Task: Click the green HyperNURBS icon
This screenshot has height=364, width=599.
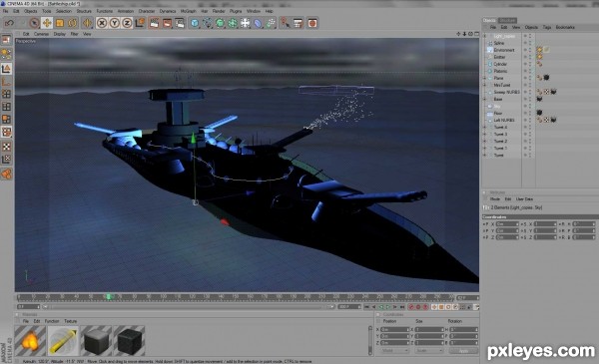Action: pyautogui.click(x=220, y=23)
